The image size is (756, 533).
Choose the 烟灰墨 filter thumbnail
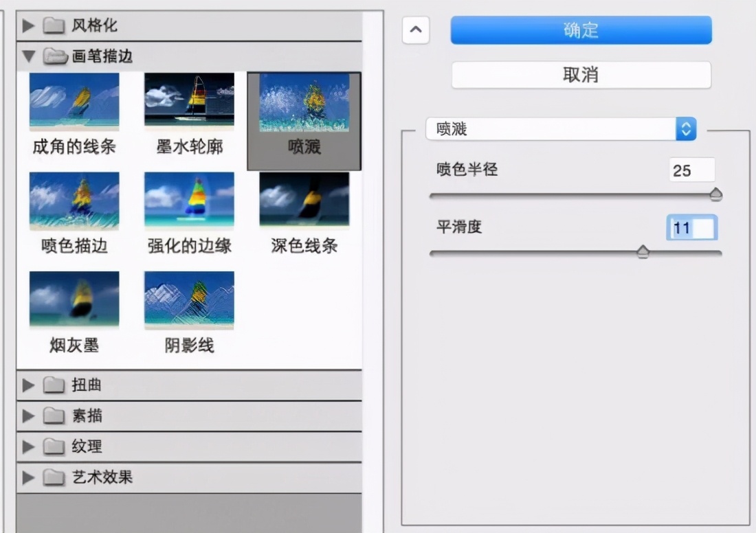pyautogui.click(x=74, y=300)
